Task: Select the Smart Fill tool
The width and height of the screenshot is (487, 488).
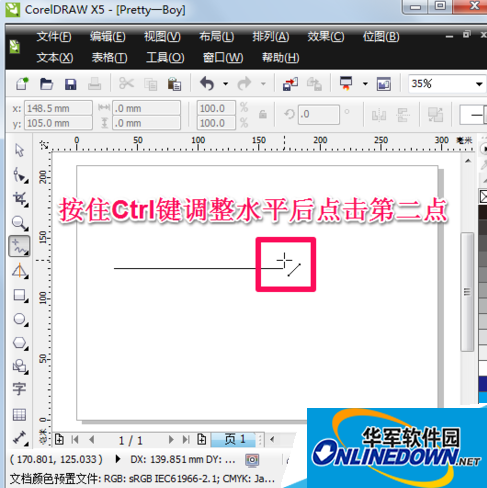Action: pos(20,271)
